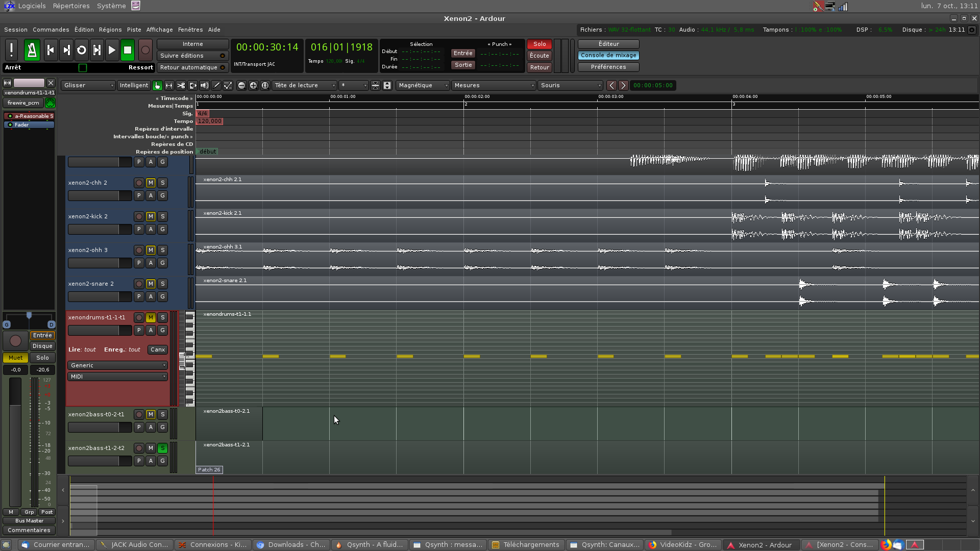Image resolution: width=980 pixels, height=551 pixels.
Task: Click the play transport button
Action: tap(112, 50)
